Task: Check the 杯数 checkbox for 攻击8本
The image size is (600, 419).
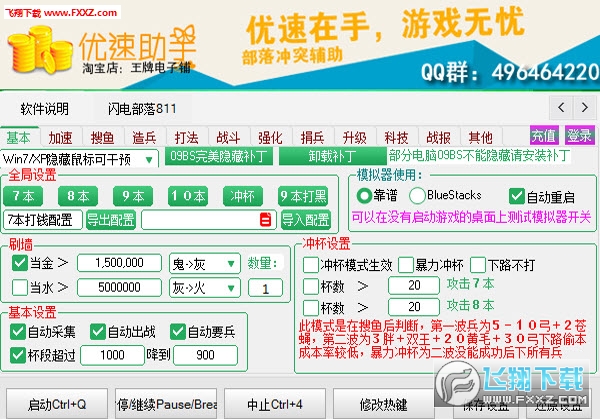Action: pyautogui.click(x=311, y=308)
